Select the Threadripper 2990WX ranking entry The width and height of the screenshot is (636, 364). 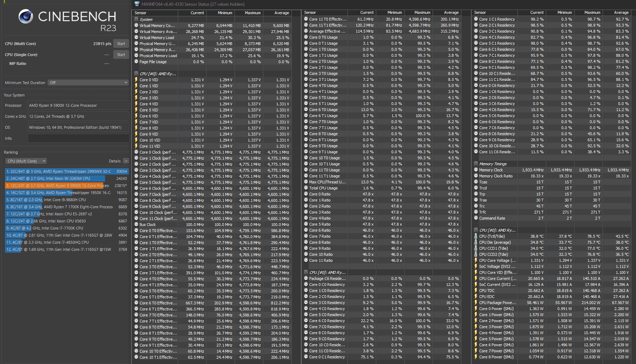[67, 171]
